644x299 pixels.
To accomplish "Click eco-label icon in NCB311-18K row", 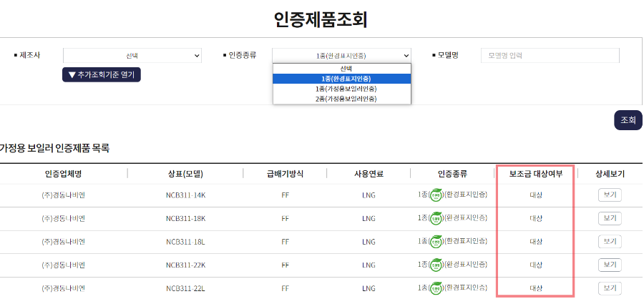I will click(x=435, y=218).
